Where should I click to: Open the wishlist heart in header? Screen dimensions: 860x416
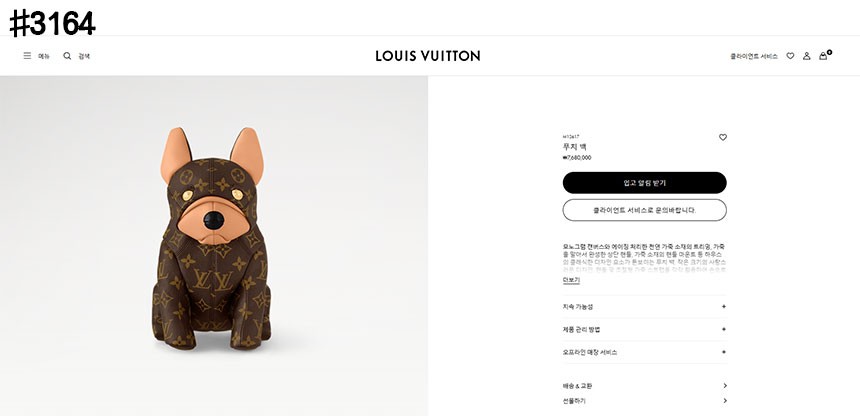(790, 56)
